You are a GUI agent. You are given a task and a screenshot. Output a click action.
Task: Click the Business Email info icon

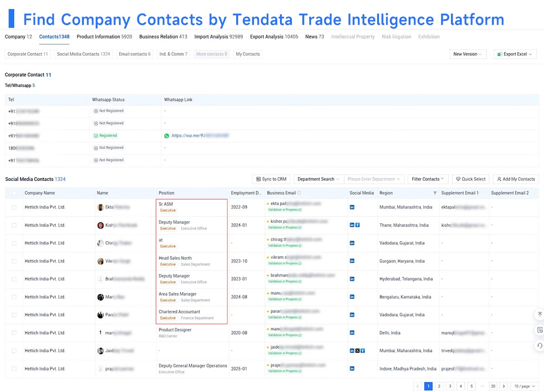point(299,193)
